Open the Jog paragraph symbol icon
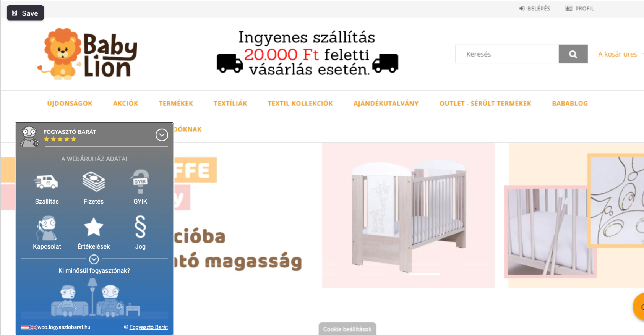The width and height of the screenshot is (644, 335). coord(140,227)
